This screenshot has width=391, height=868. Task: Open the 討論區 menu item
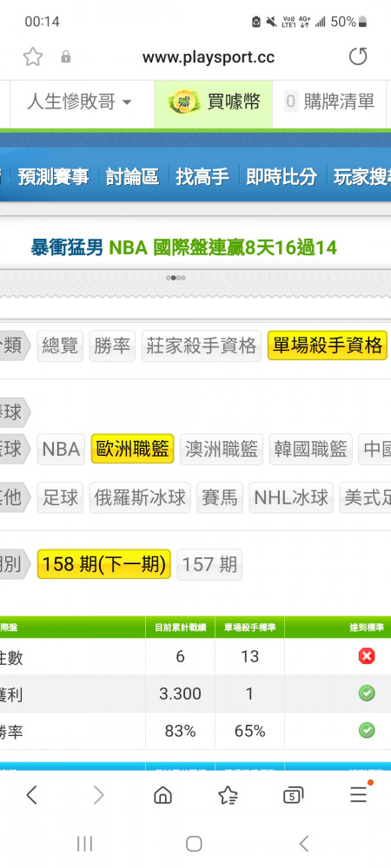click(132, 176)
